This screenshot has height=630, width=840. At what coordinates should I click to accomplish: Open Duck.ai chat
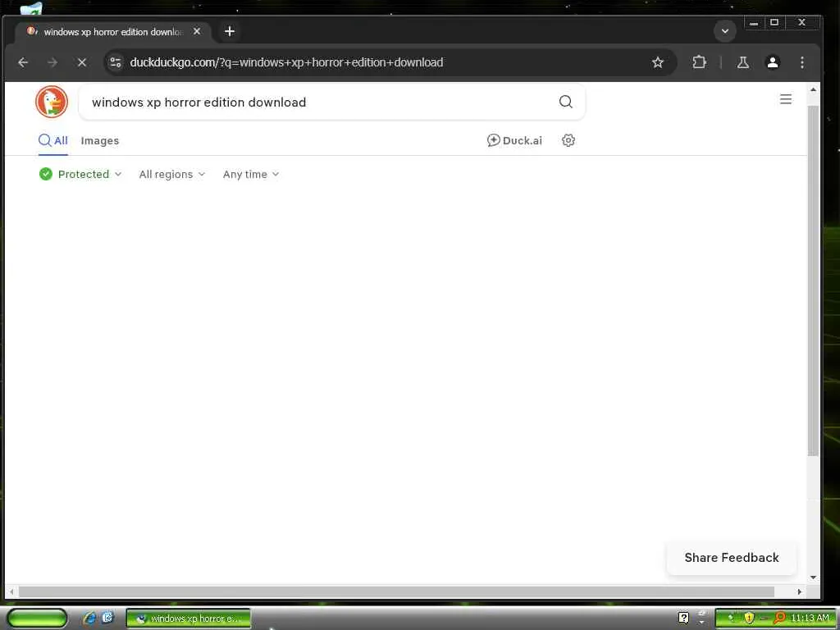pyautogui.click(x=514, y=140)
